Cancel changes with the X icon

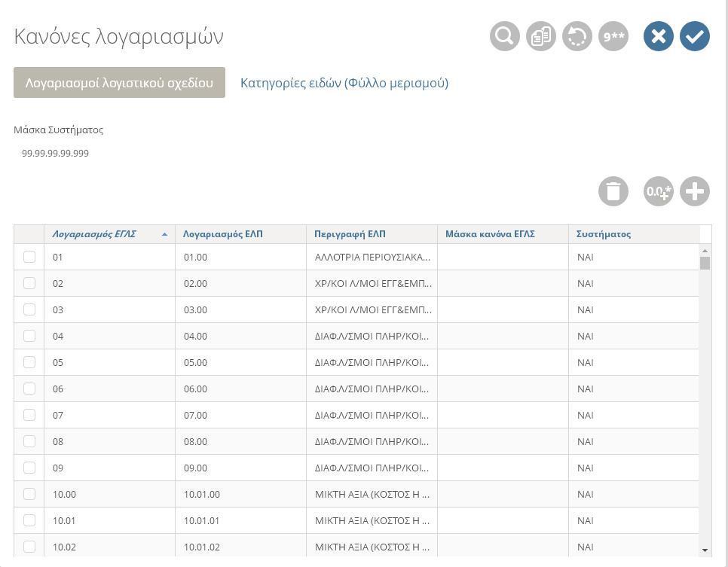658,36
